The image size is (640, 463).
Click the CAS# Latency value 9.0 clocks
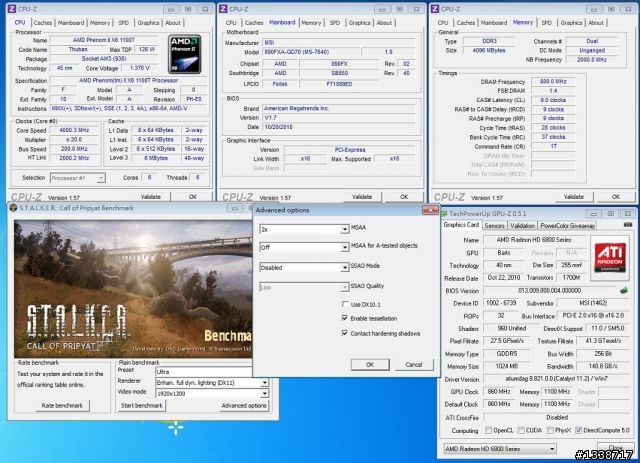click(x=553, y=100)
